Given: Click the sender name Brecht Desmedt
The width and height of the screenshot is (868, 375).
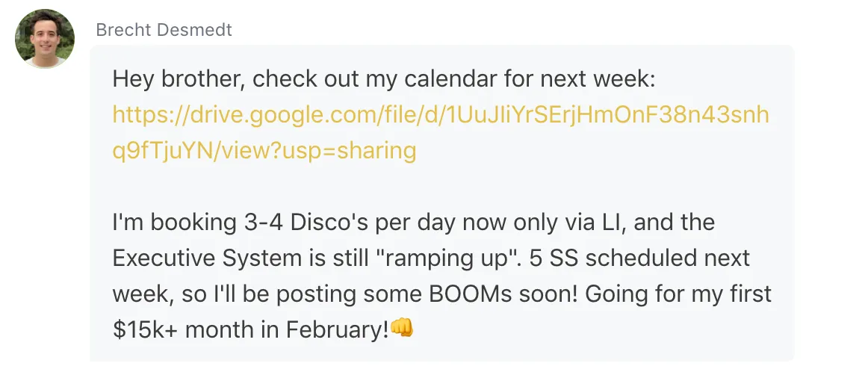Looking at the screenshot, I should pyautogui.click(x=164, y=29).
